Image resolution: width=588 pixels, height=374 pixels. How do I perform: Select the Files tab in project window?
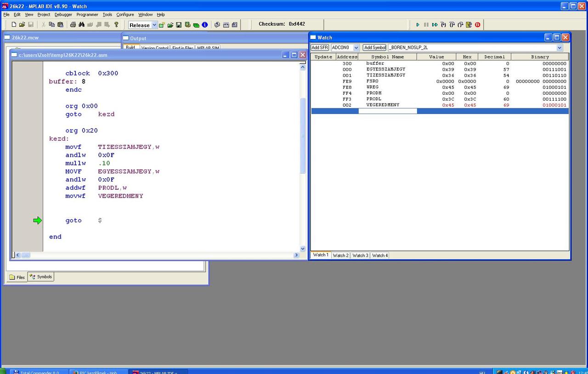pos(17,277)
